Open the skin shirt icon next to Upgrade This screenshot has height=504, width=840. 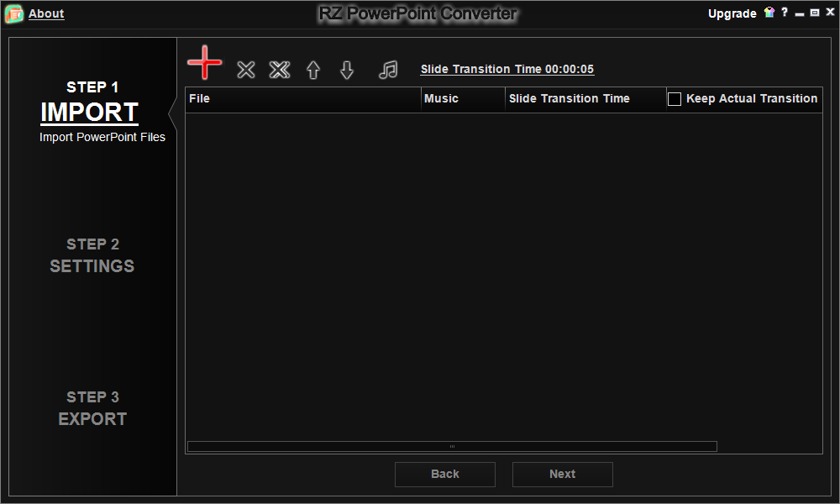pyautogui.click(x=769, y=13)
